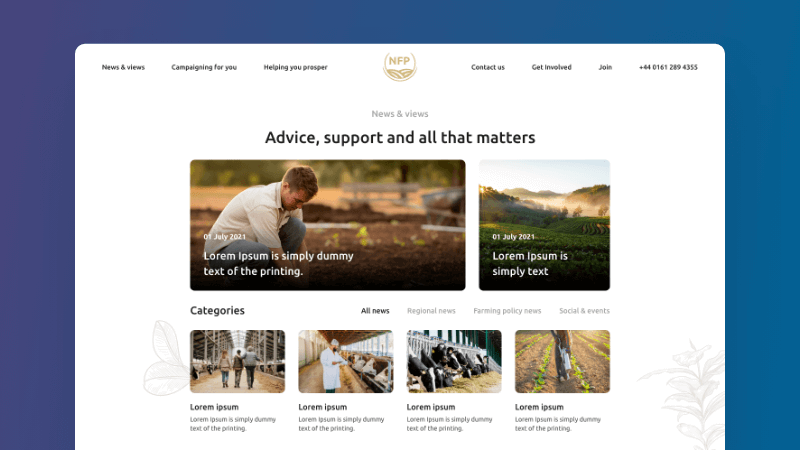Open thumbnail of black-and-white cows feeding

click(x=454, y=361)
